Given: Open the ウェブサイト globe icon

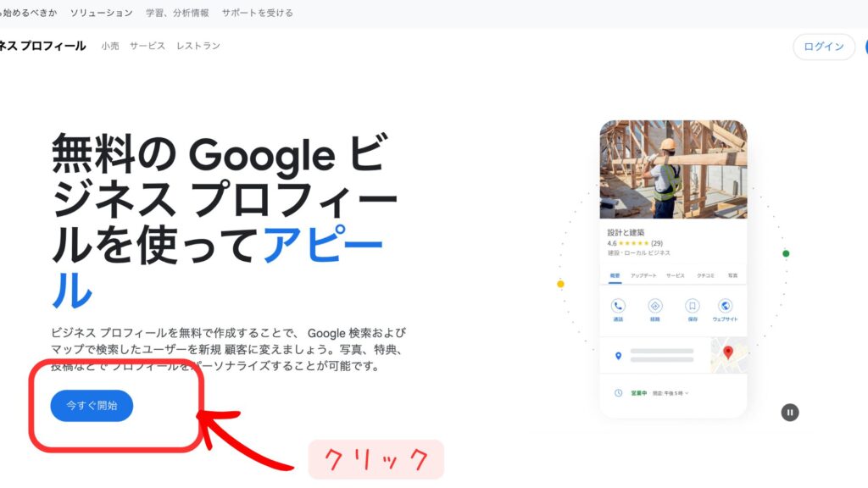Looking at the screenshot, I should point(725,304).
